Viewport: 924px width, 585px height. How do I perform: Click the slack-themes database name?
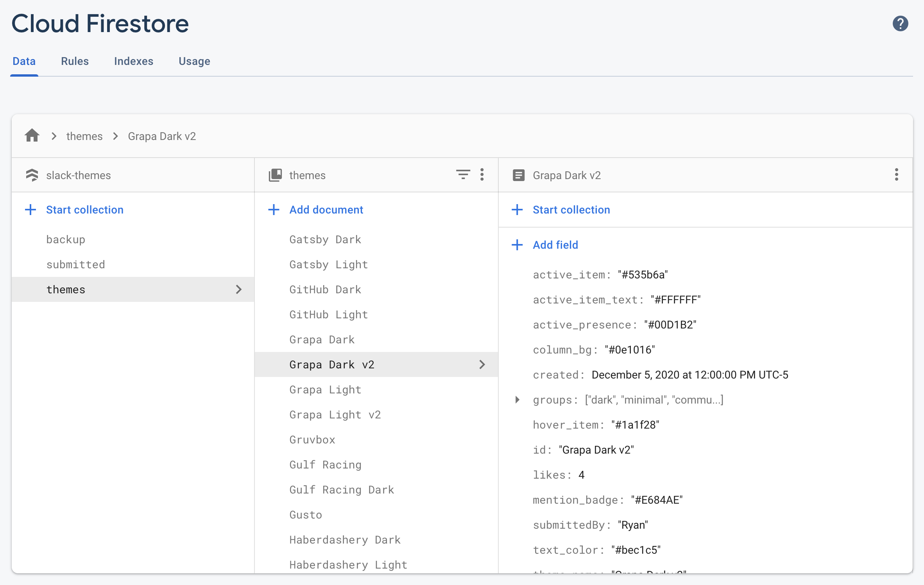pyautogui.click(x=78, y=175)
